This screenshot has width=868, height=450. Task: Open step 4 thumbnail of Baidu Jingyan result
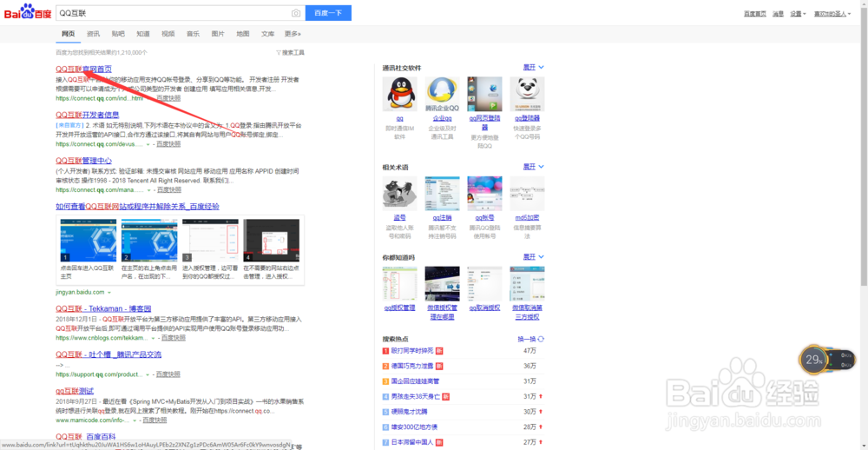point(271,241)
